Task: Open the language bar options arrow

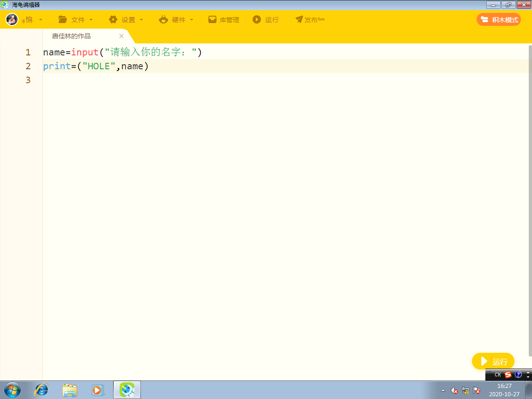Action: coord(528,377)
